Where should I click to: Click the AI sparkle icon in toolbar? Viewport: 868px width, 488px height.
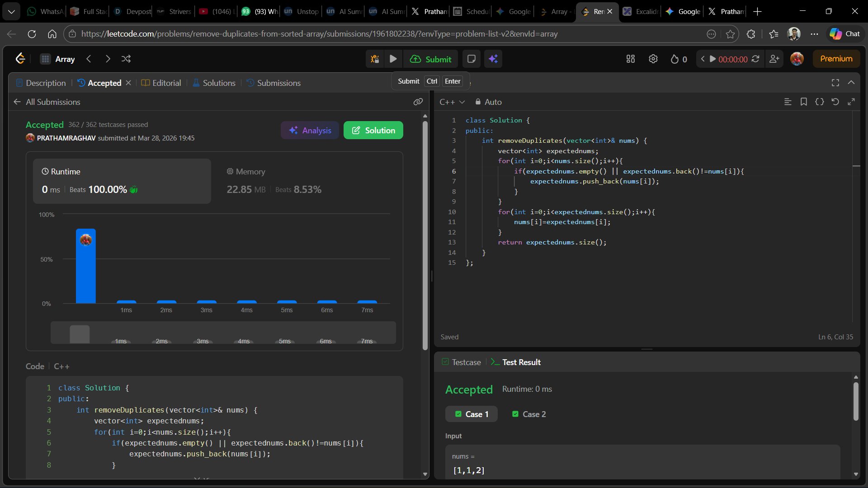493,59
